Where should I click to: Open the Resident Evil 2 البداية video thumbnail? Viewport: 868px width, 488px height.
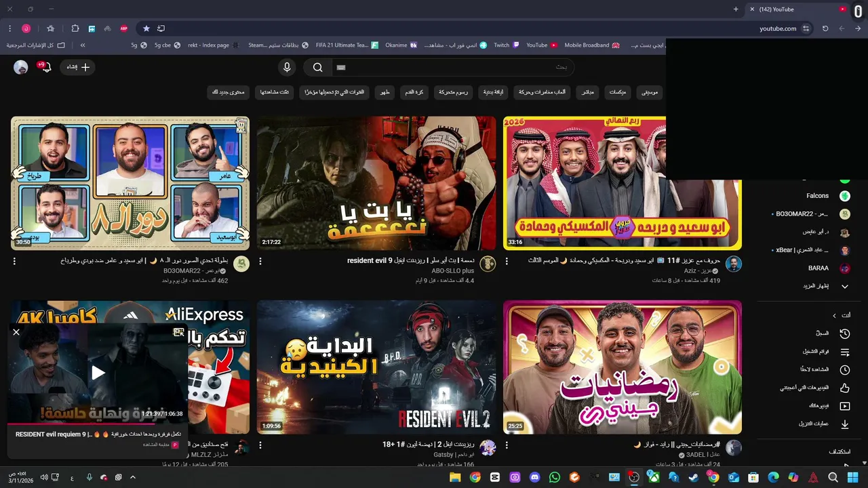point(376,367)
